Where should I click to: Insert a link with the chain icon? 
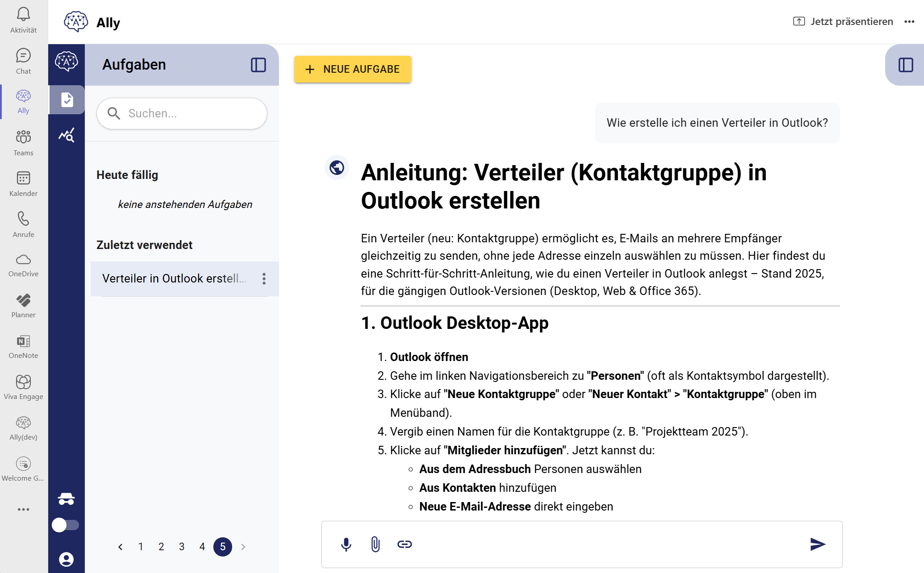click(x=404, y=544)
